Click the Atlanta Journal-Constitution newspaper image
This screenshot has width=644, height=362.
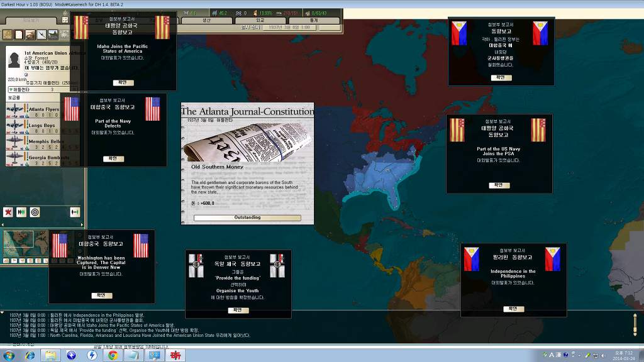point(247,141)
